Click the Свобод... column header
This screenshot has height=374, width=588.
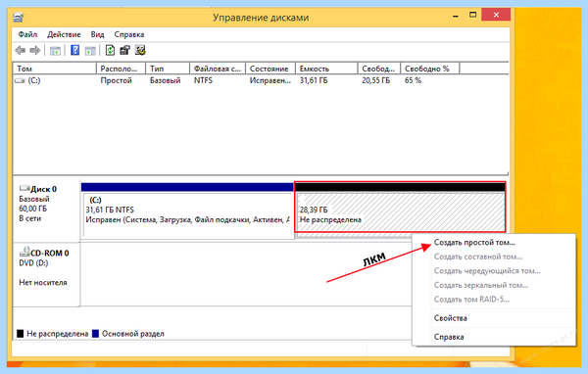(x=379, y=69)
